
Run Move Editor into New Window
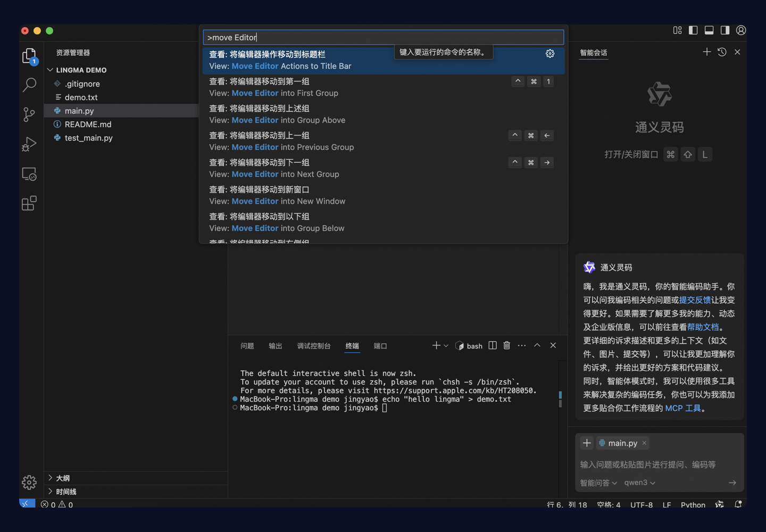pos(384,195)
